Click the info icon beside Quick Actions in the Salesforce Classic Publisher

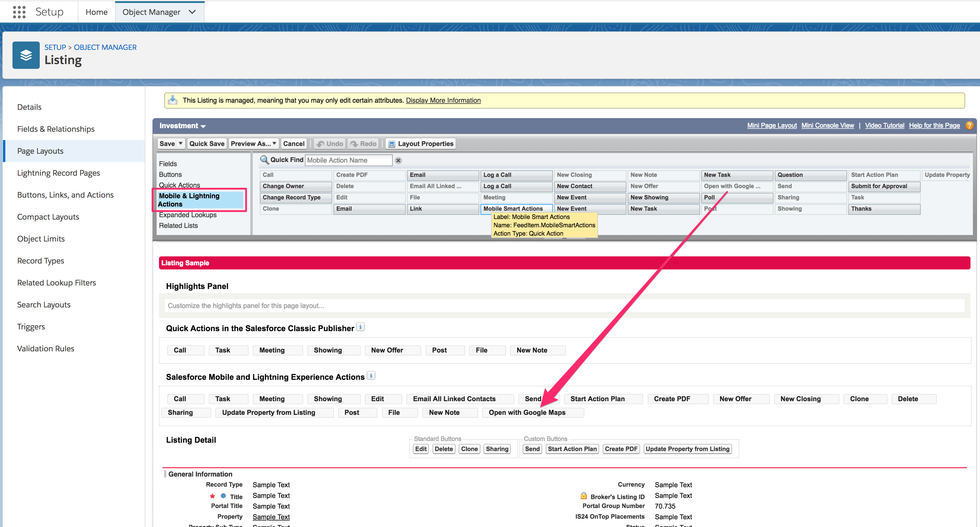coord(360,326)
